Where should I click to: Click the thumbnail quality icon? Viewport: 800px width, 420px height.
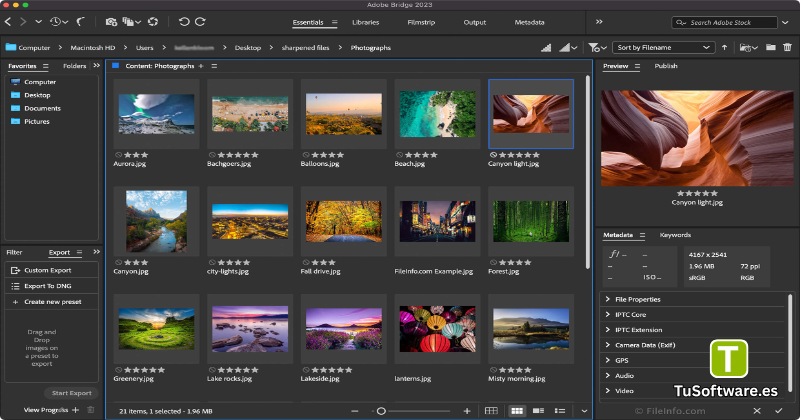[546, 47]
